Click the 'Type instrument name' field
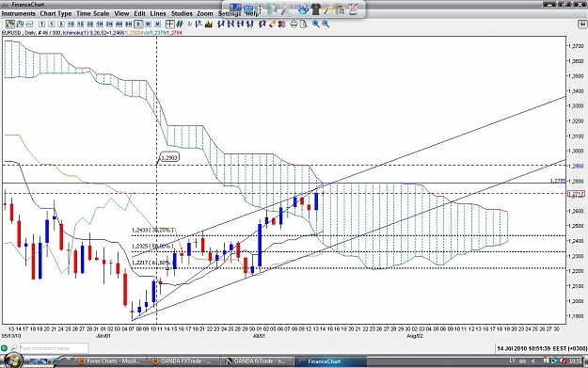The width and height of the screenshot is (588, 368). pyautogui.click(x=54, y=348)
